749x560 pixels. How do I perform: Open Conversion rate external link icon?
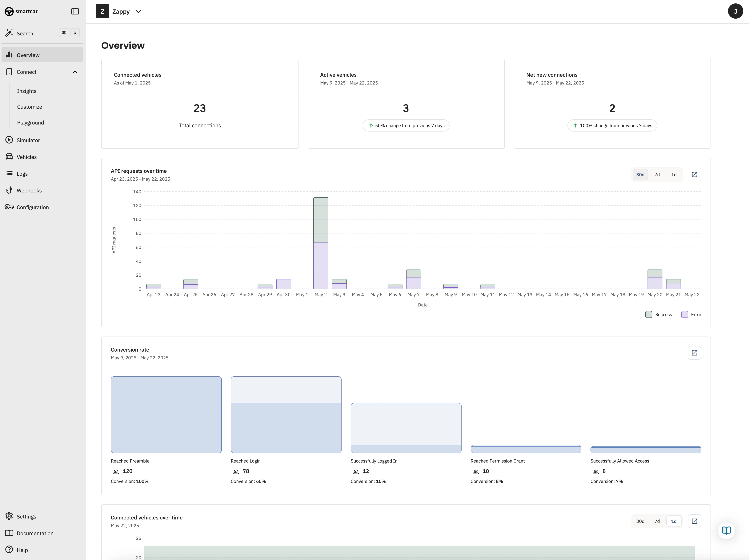[694, 353]
